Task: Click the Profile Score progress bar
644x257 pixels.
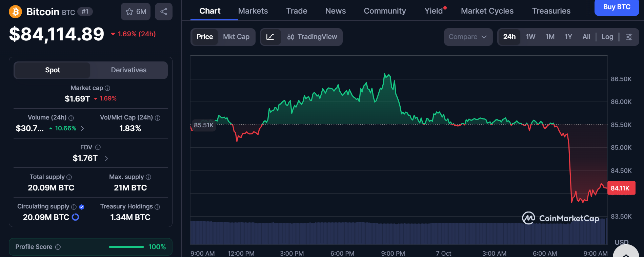Action: click(x=126, y=247)
